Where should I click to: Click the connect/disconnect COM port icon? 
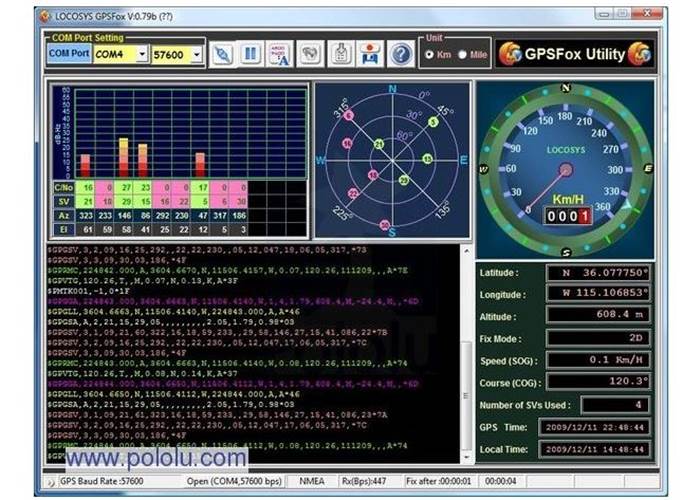222,53
